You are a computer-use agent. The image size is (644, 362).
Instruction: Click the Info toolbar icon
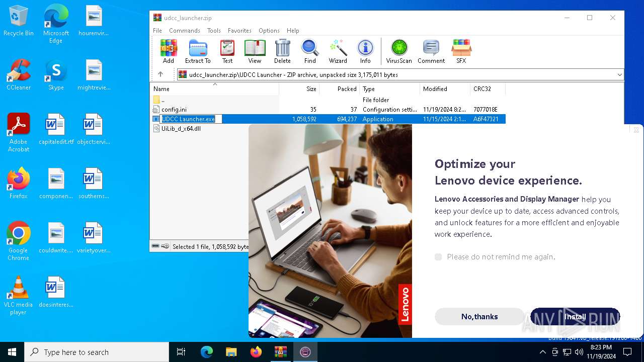(365, 51)
